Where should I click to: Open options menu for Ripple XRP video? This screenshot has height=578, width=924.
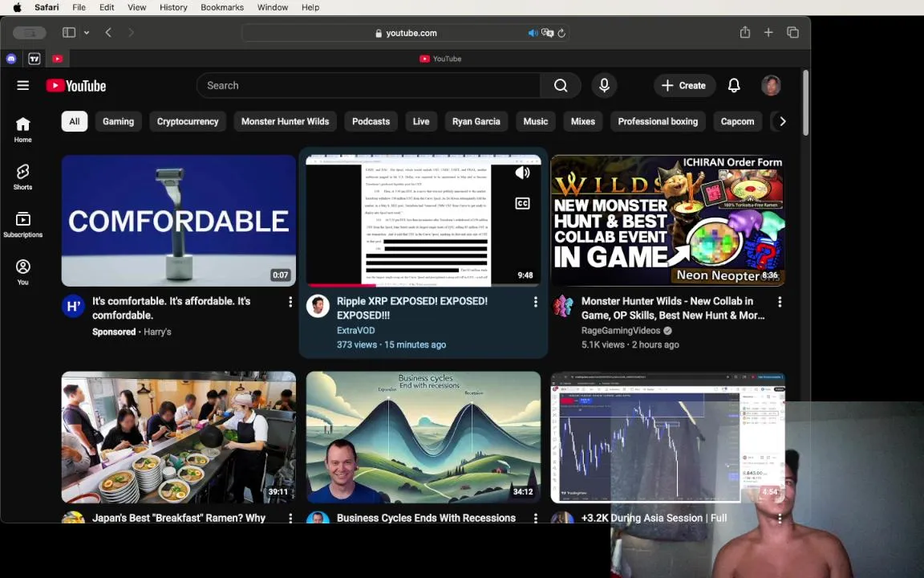(x=535, y=302)
